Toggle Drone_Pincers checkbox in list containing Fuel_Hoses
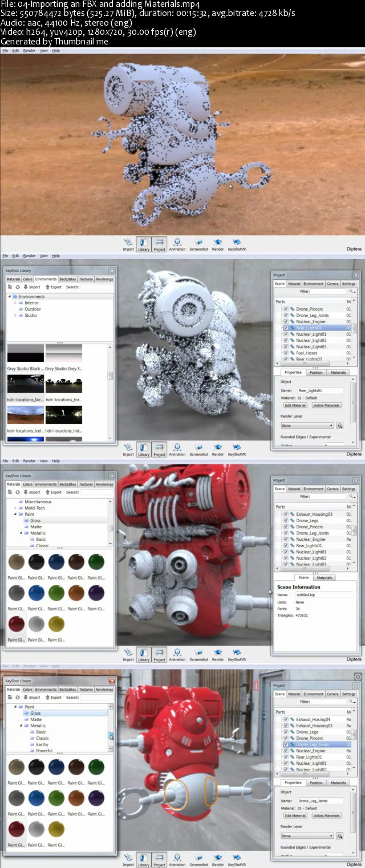This screenshot has width=365, height=868. [286, 309]
